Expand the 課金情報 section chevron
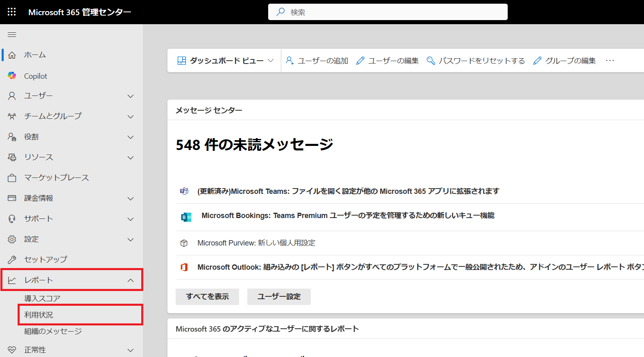 tap(131, 199)
